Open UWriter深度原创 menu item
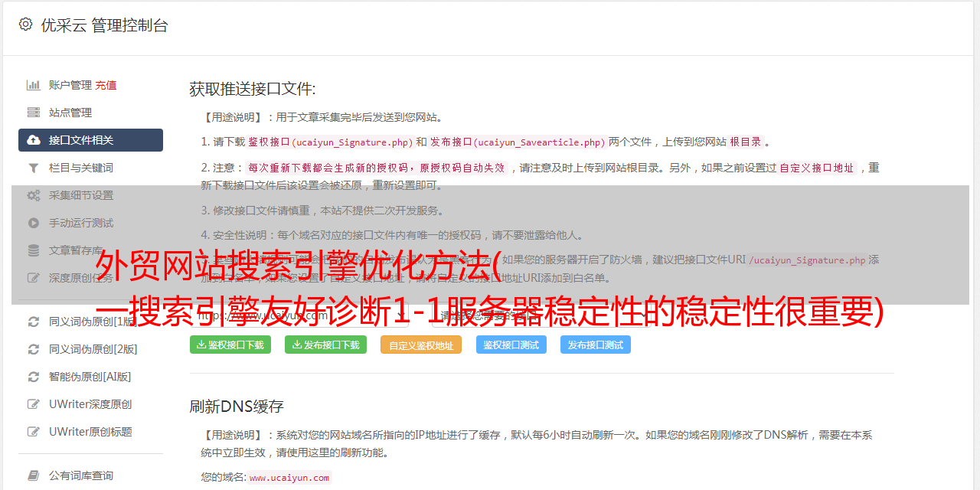This screenshot has height=490, width=980. [90, 404]
